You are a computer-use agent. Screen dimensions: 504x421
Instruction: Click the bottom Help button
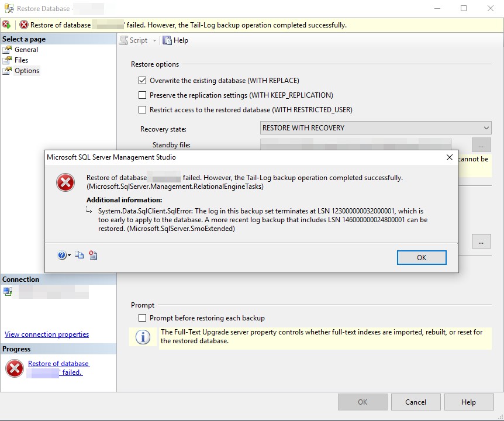469,402
